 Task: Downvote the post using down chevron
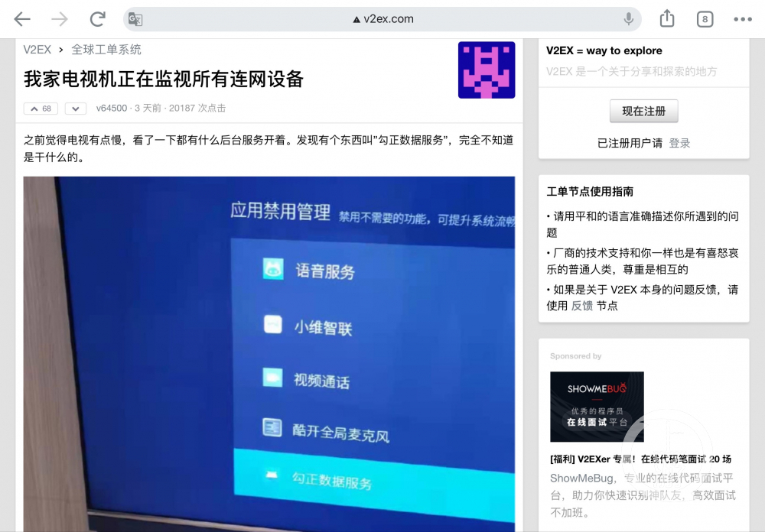[x=75, y=109]
